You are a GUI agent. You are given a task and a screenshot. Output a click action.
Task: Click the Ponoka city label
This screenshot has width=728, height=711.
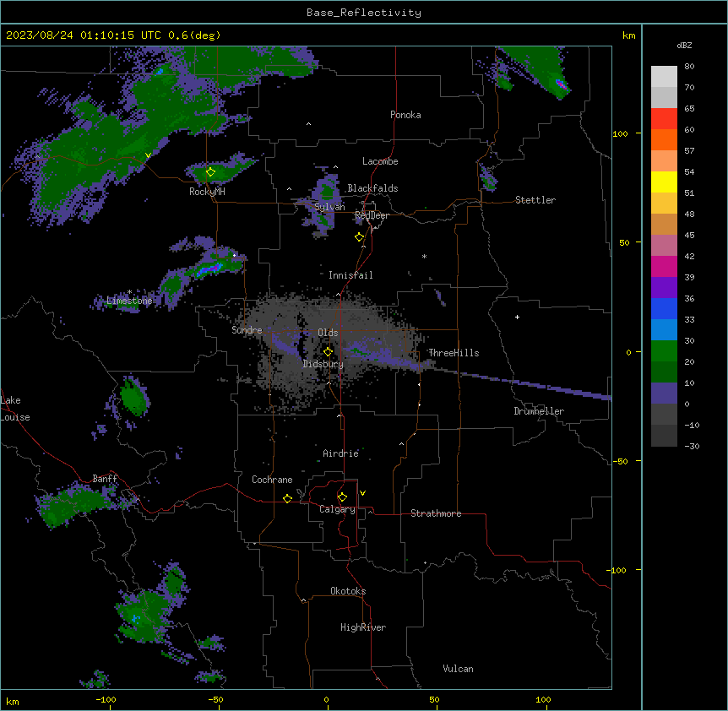coord(405,115)
